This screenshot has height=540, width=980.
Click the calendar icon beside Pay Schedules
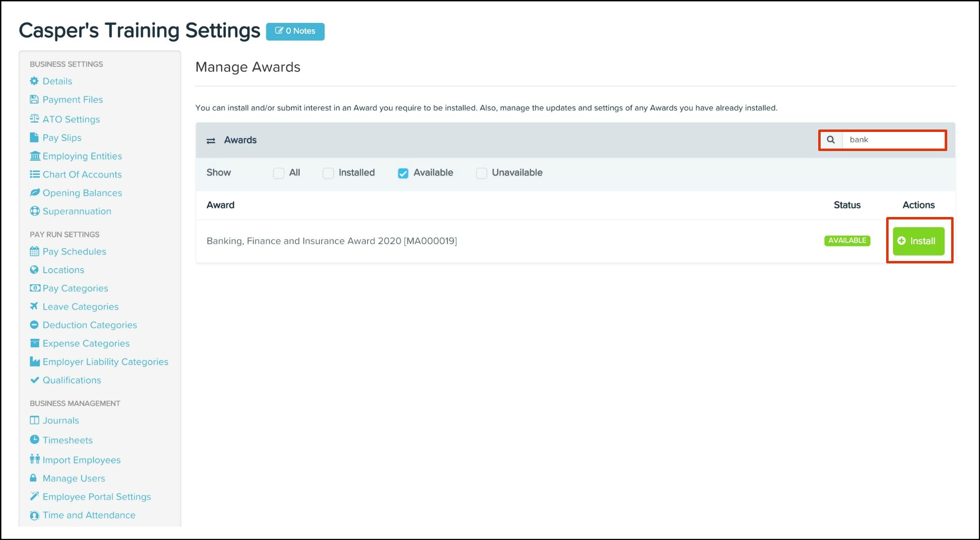click(34, 251)
